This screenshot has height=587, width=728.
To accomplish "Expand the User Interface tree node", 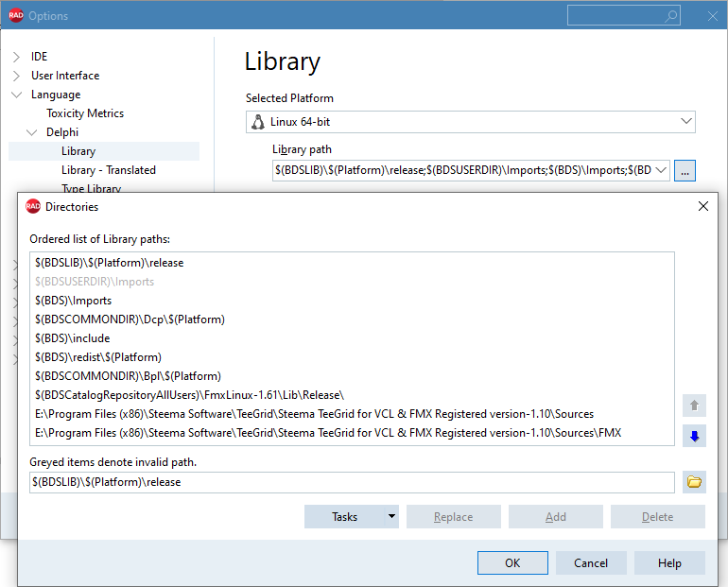I will [16, 76].
